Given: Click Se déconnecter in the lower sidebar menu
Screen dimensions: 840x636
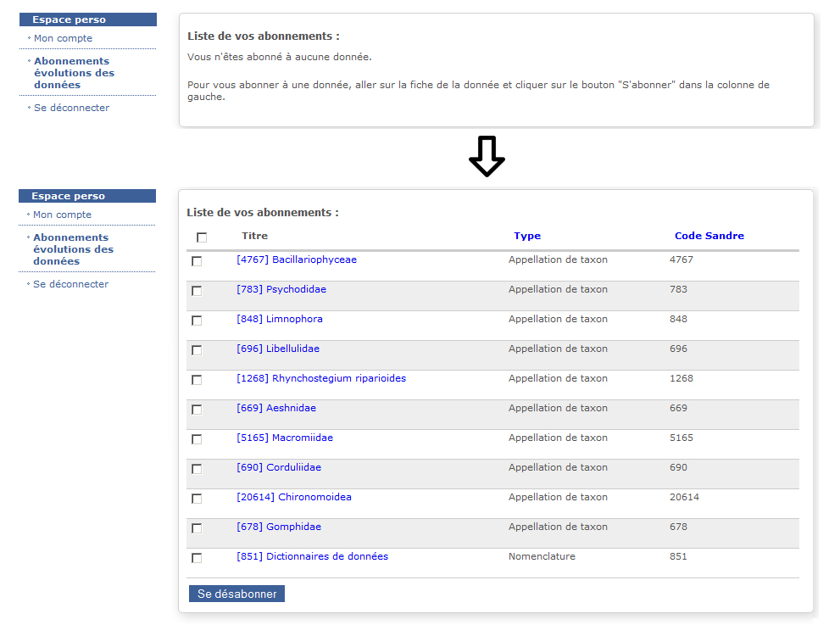Looking at the screenshot, I should pyautogui.click(x=70, y=284).
